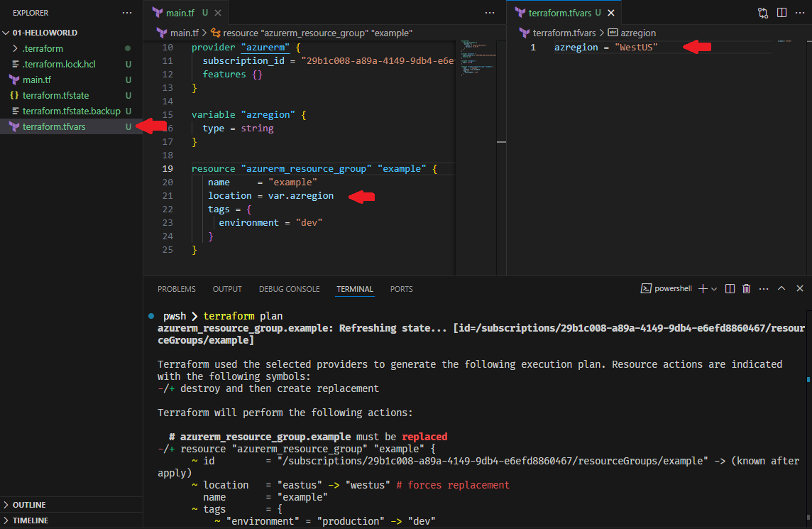Image resolution: width=812 pixels, height=529 pixels.
Task: Close the terminal panel
Action: coord(799,288)
